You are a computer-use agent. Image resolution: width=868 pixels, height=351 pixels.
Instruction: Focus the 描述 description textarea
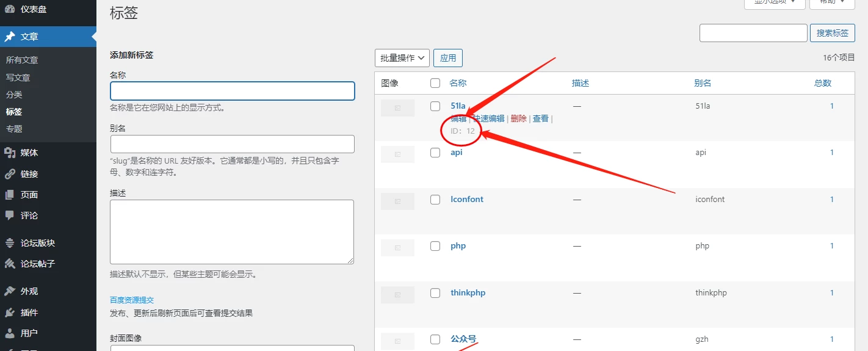tap(232, 232)
